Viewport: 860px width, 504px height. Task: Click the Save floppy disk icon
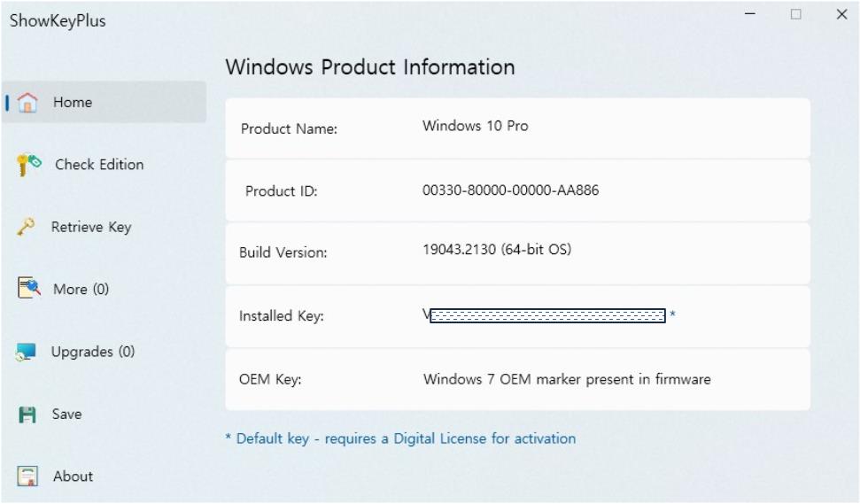pyautogui.click(x=27, y=414)
